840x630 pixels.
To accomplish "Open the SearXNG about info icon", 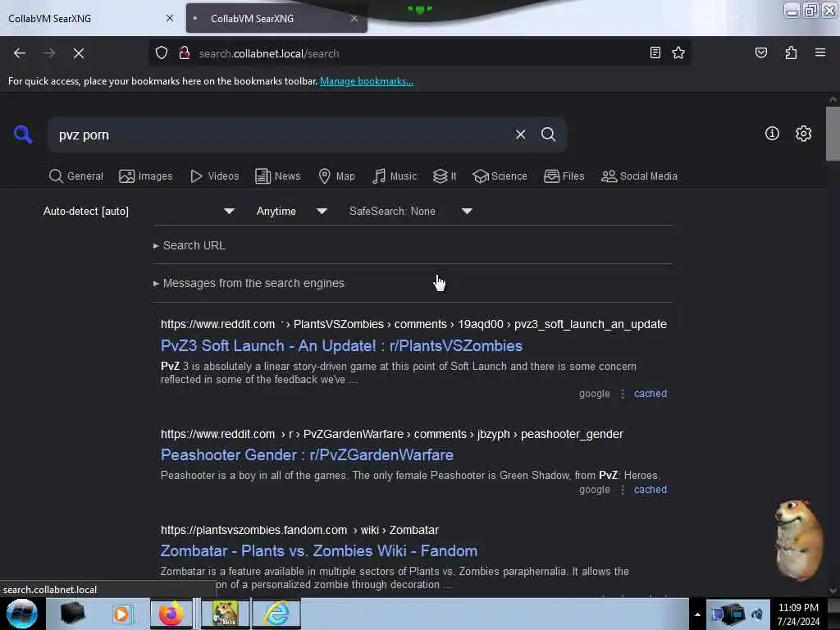I will (772, 134).
